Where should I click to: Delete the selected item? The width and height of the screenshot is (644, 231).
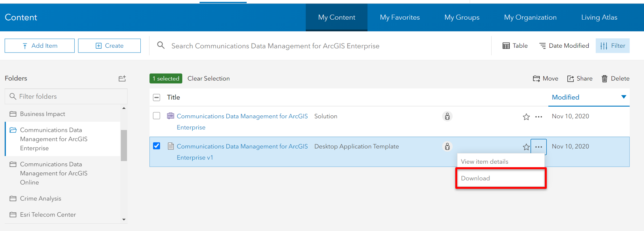tap(615, 79)
